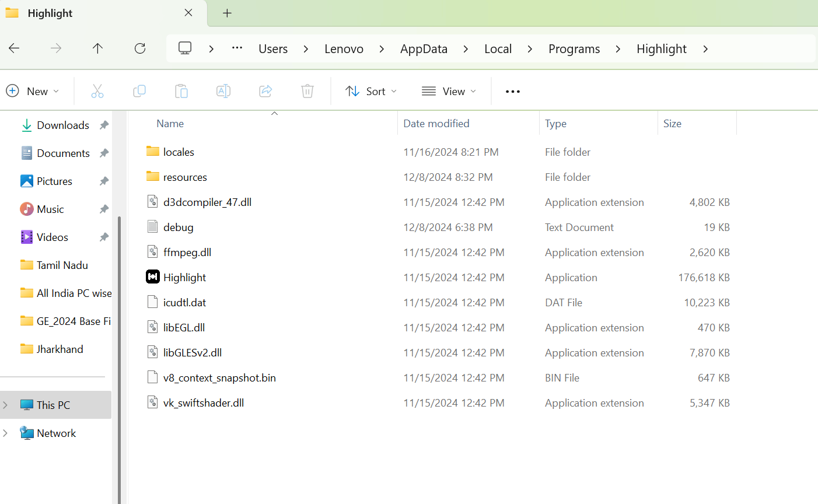Select the resources folder

185,177
